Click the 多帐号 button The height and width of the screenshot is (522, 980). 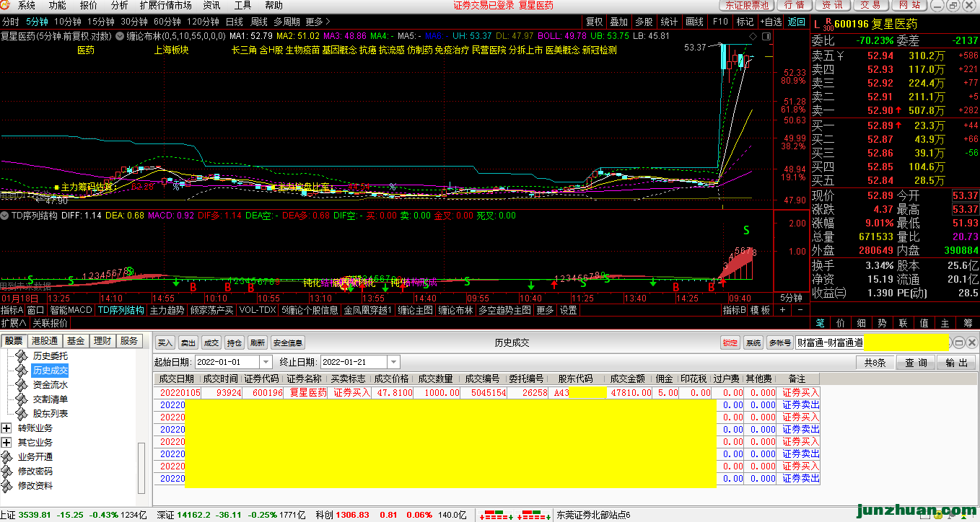coord(779,342)
